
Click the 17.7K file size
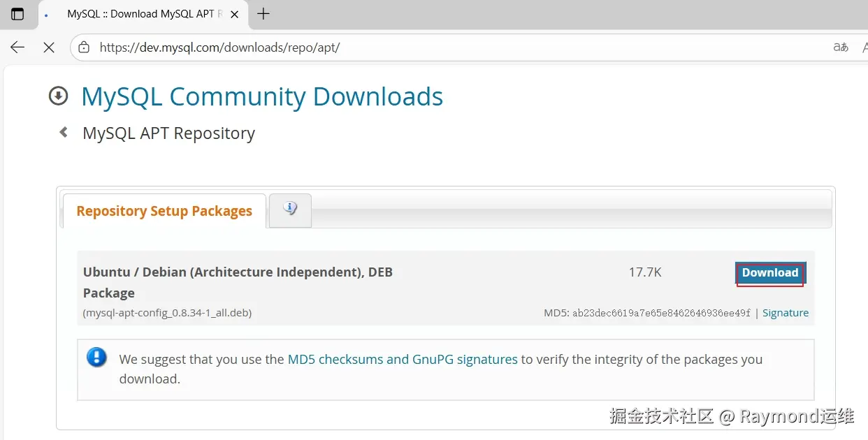(645, 272)
